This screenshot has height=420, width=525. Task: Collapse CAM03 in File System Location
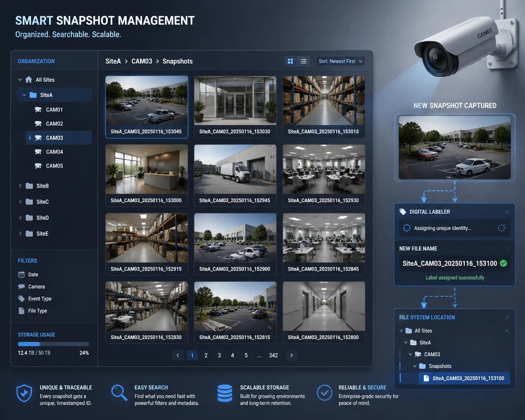[x=410, y=354]
